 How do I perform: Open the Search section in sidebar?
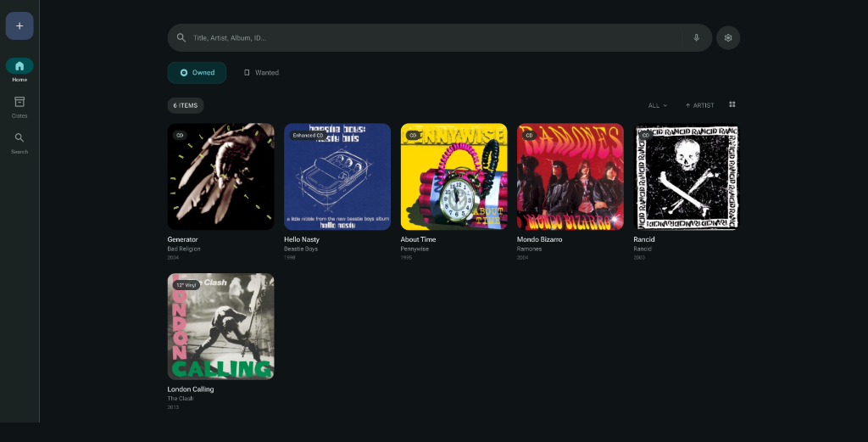pos(19,143)
